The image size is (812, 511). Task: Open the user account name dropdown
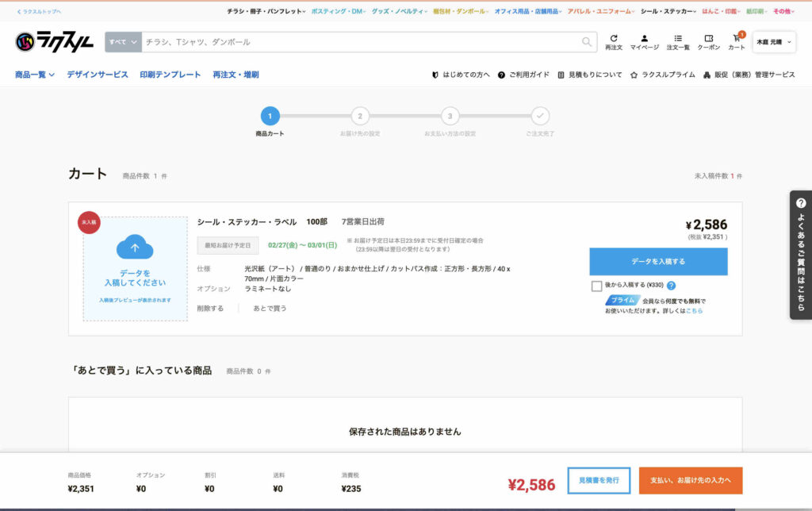point(774,42)
